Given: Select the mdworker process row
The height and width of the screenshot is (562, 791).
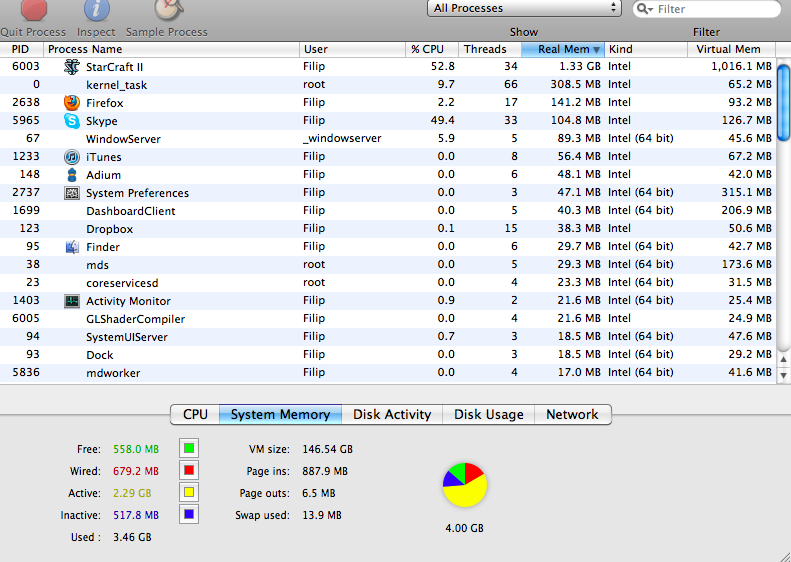Looking at the screenshot, I should [387, 373].
